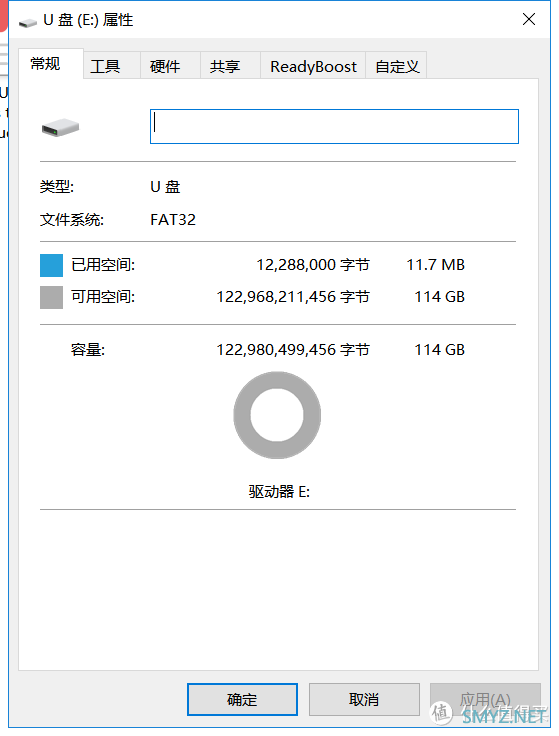Cancel with the 取消 button
Image resolution: width=559 pixels, height=736 pixels.
point(364,699)
